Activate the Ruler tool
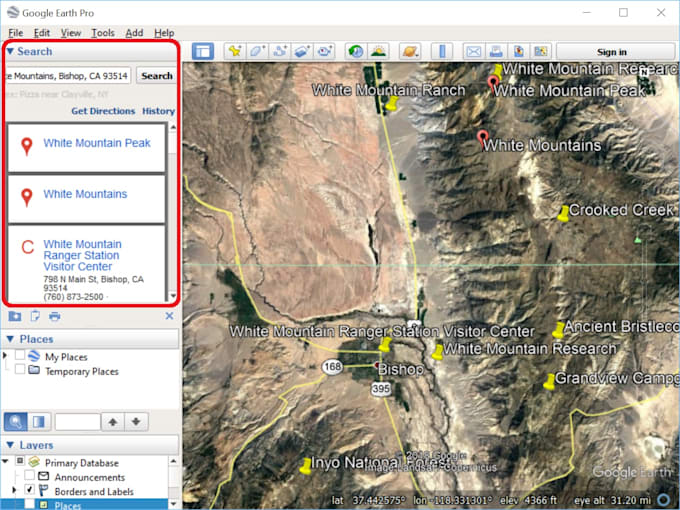 442,52
